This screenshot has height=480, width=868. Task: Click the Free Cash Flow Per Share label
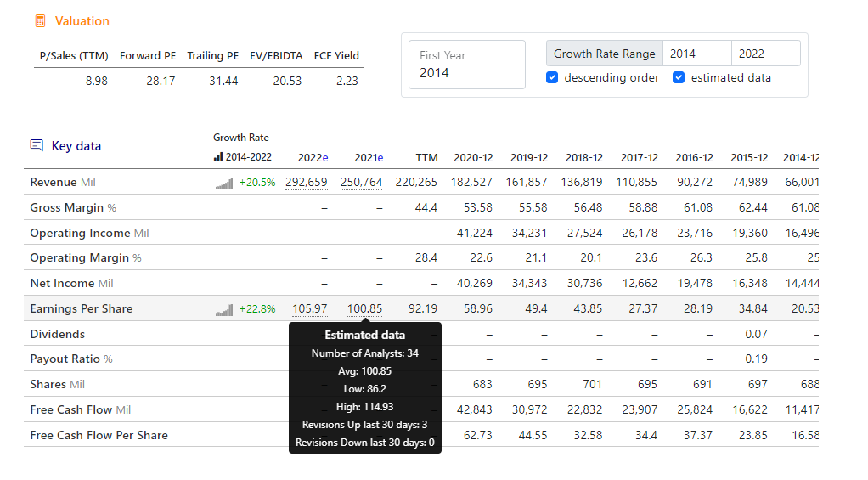(99, 435)
